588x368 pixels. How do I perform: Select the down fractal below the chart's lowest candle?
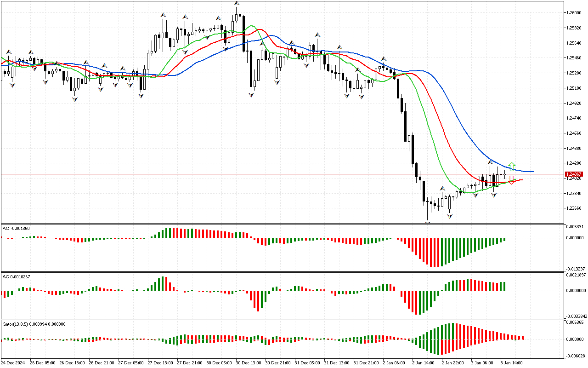pyautogui.click(x=428, y=223)
